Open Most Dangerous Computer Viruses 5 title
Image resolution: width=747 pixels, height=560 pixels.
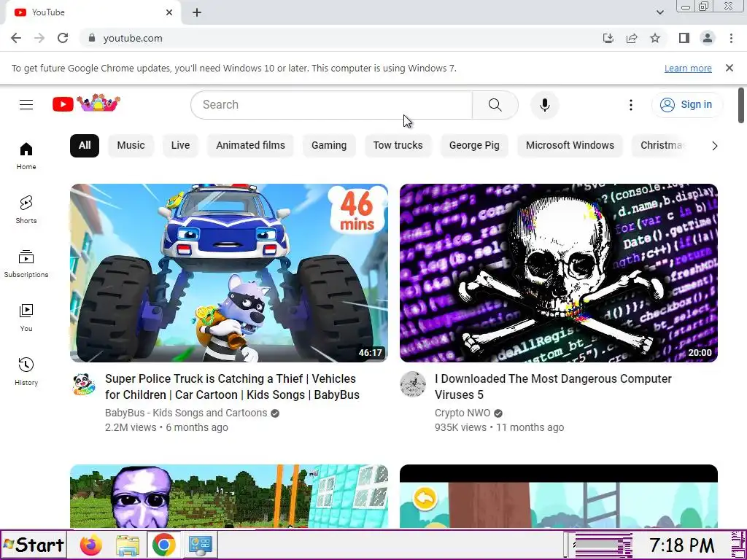click(x=553, y=386)
